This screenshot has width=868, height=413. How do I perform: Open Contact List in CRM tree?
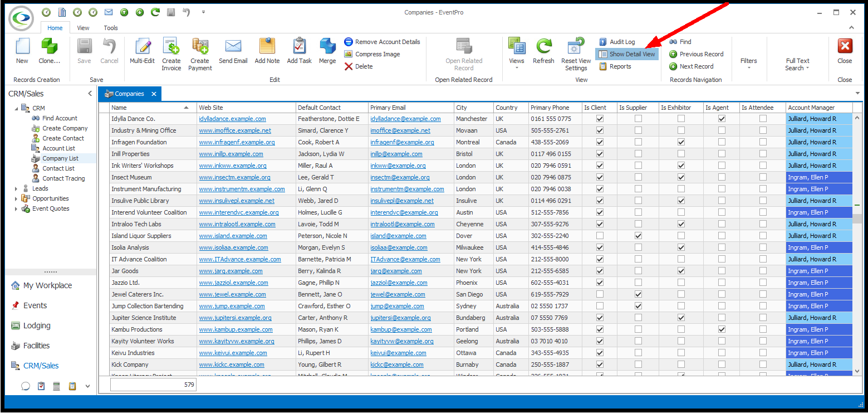tap(58, 168)
